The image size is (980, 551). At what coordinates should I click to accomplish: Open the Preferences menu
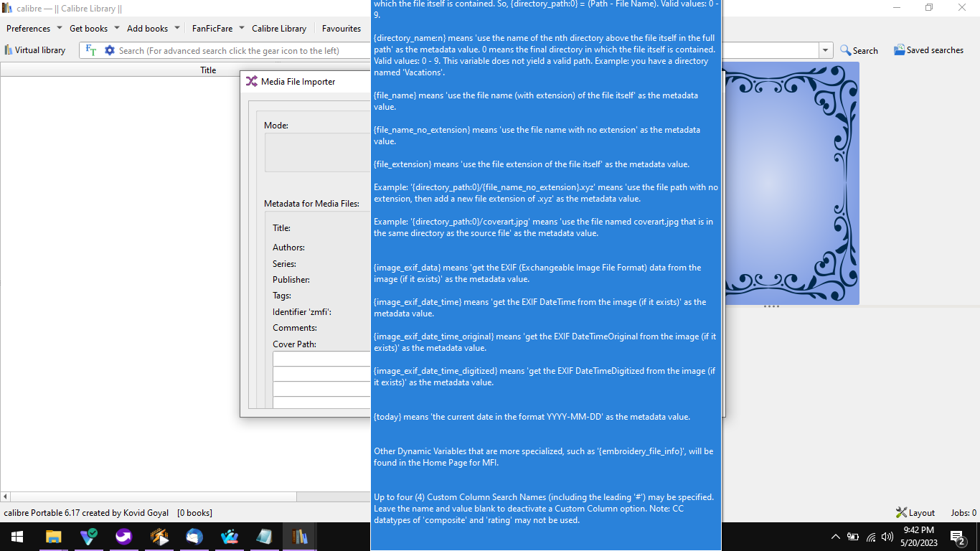[28, 29]
